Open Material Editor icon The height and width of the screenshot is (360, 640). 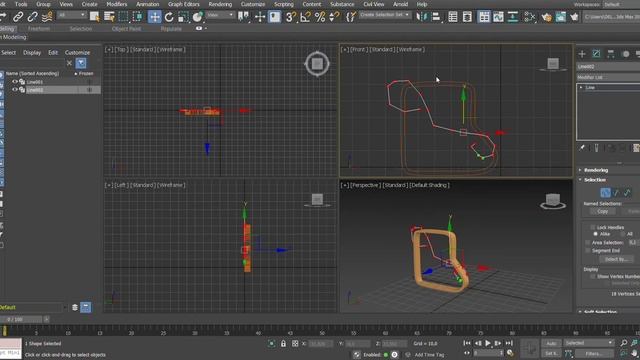529,17
